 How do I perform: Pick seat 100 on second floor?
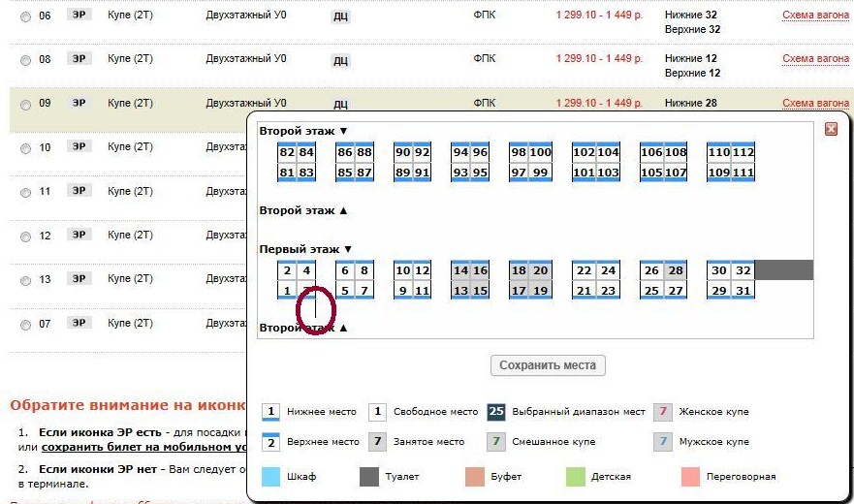[540, 153]
